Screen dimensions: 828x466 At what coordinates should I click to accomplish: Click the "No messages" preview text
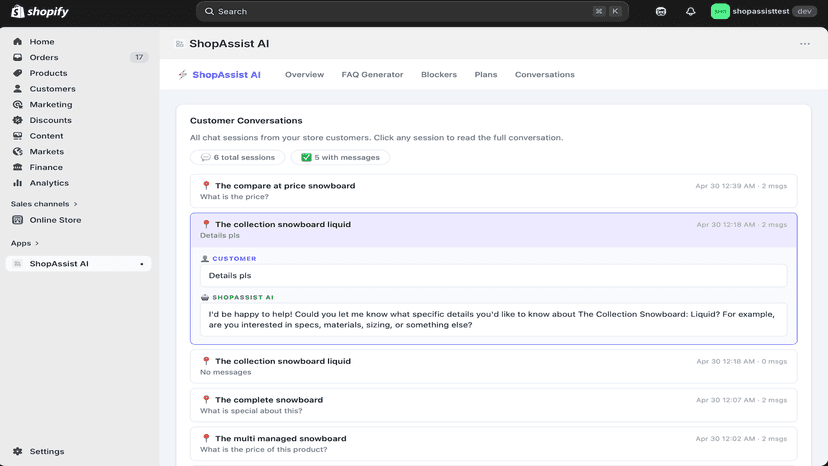[x=225, y=372]
